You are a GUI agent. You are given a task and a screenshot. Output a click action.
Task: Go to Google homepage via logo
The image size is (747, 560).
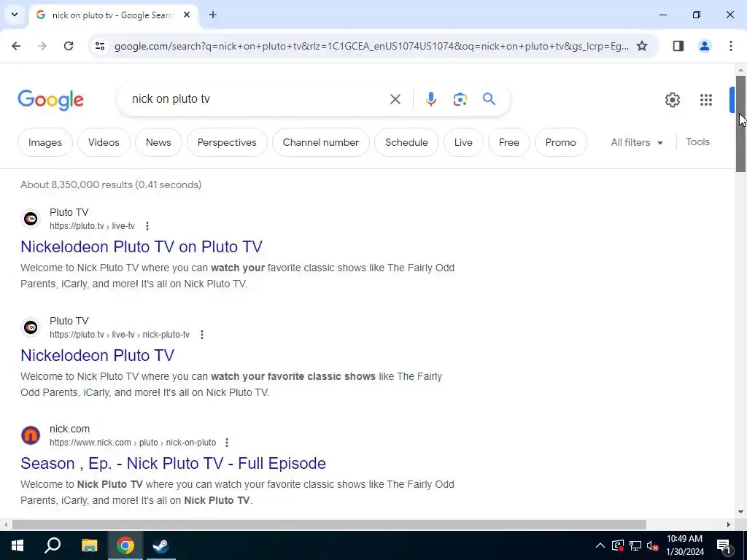pyautogui.click(x=50, y=99)
